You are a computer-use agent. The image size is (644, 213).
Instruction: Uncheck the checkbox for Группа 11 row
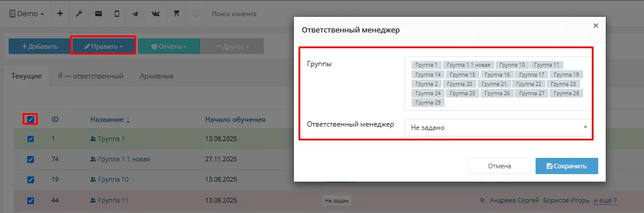(30, 201)
